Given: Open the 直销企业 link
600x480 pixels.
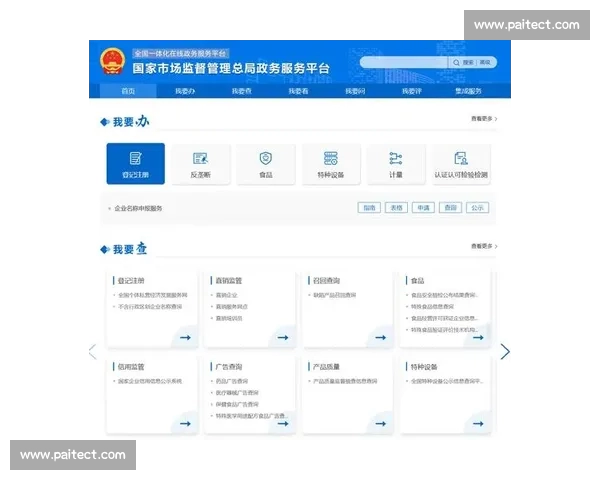Looking at the screenshot, I should (227, 295).
